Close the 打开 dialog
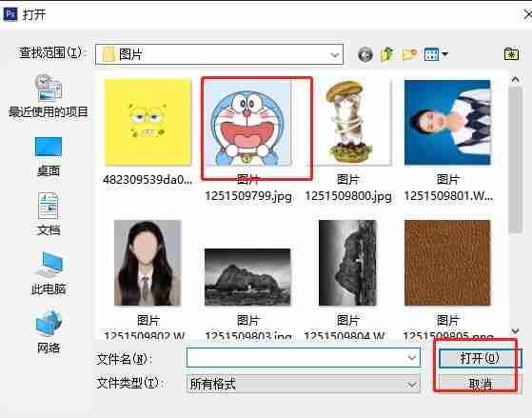Image resolution: width=532 pixels, height=418 pixels. coord(527,14)
